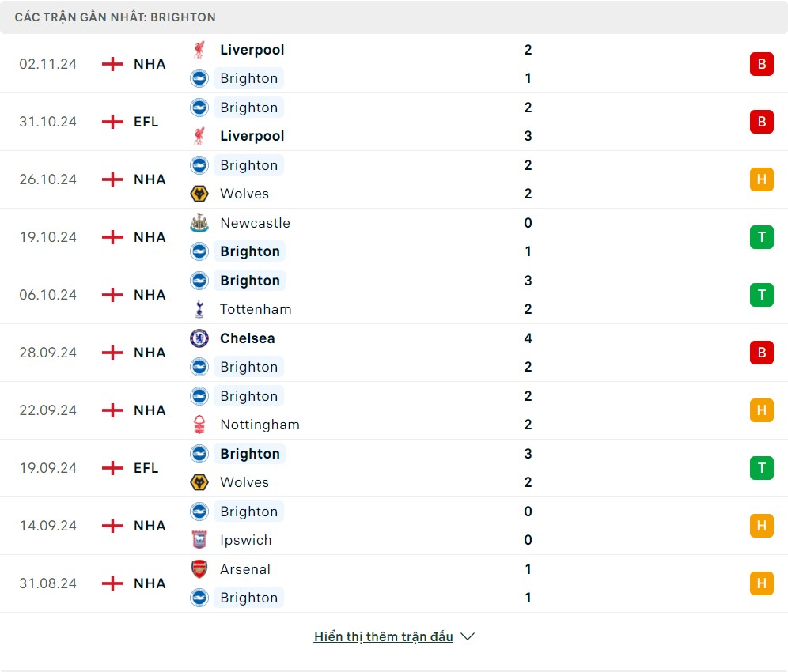Image resolution: width=788 pixels, height=672 pixels.
Task: Click Liverpool crest in 02.11.24 match
Action: [199, 50]
